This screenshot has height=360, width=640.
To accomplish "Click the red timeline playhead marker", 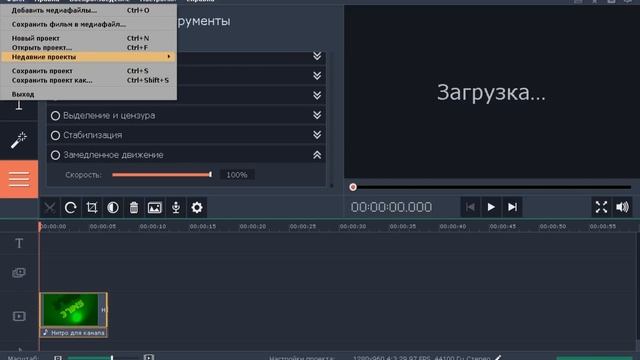I will click(x=40, y=227).
